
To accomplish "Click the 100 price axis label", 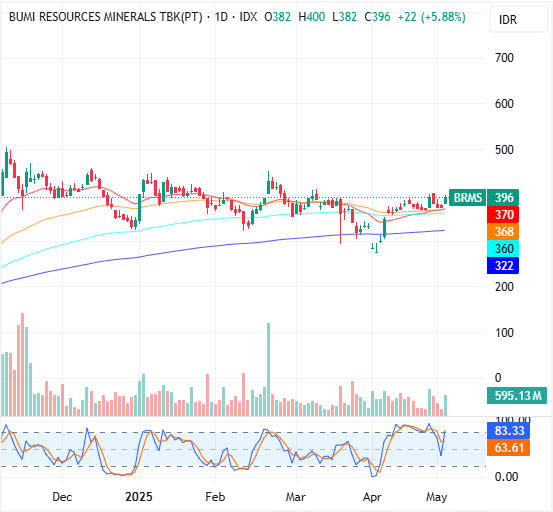I will (504, 333).
